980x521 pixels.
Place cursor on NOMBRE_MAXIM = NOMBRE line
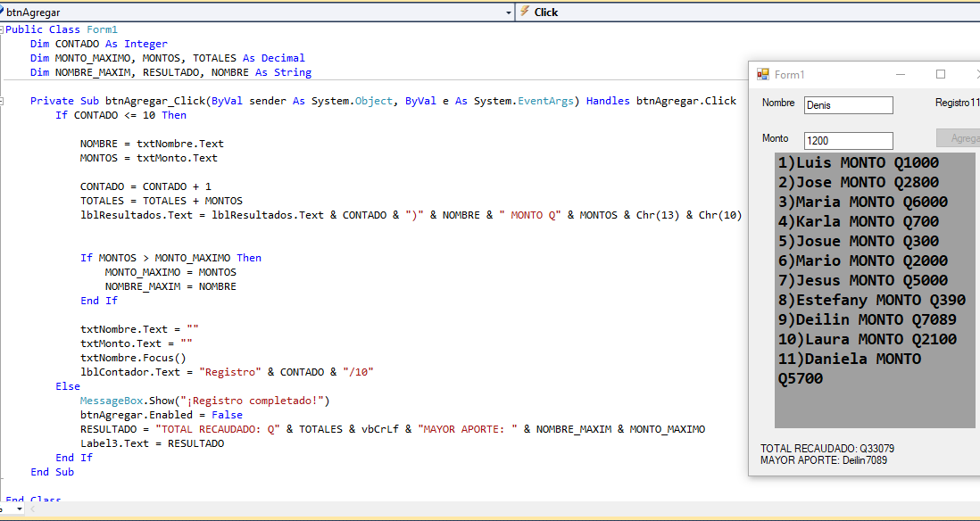tap(170, 286)
